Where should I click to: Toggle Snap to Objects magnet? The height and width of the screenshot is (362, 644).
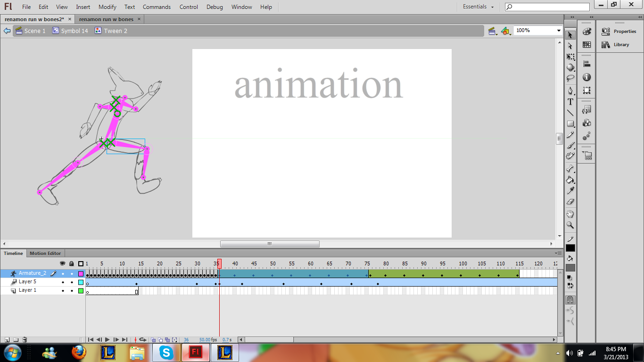570,300
